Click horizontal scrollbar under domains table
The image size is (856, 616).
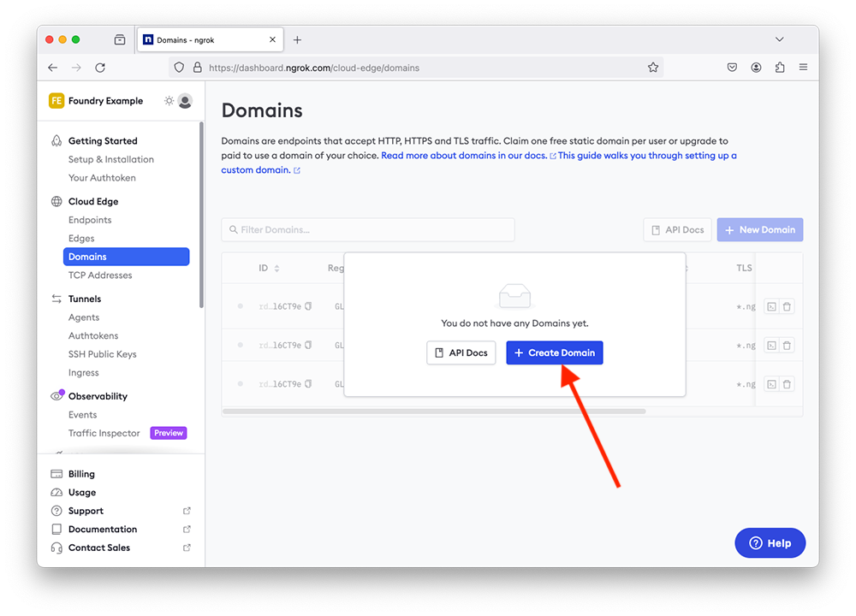pos(434,412)
